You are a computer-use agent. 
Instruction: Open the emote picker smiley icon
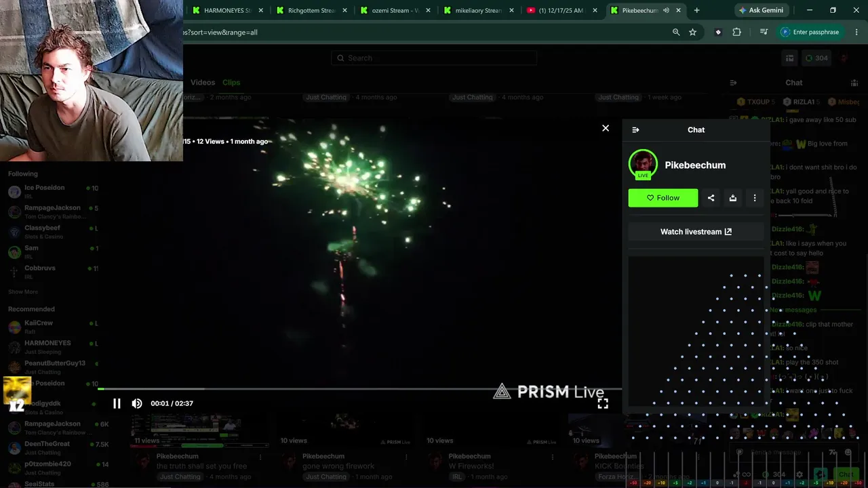pyautogui.click(x=848, y=452)
